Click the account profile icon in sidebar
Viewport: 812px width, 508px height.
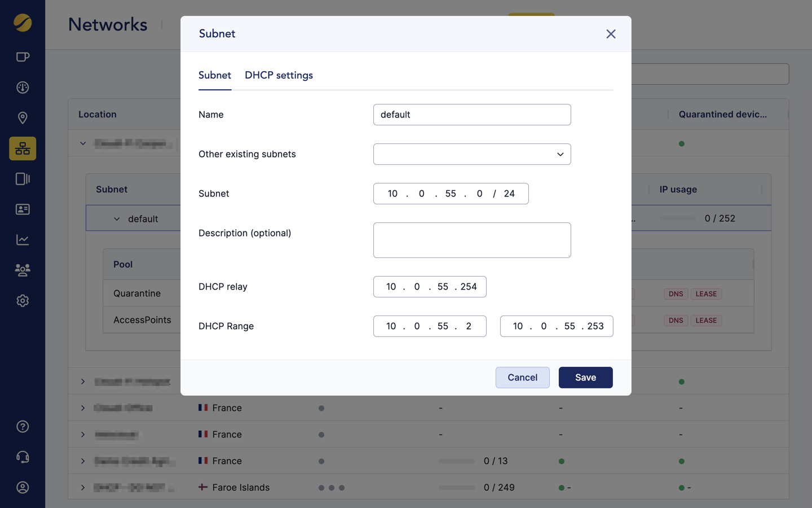[23, 487]
